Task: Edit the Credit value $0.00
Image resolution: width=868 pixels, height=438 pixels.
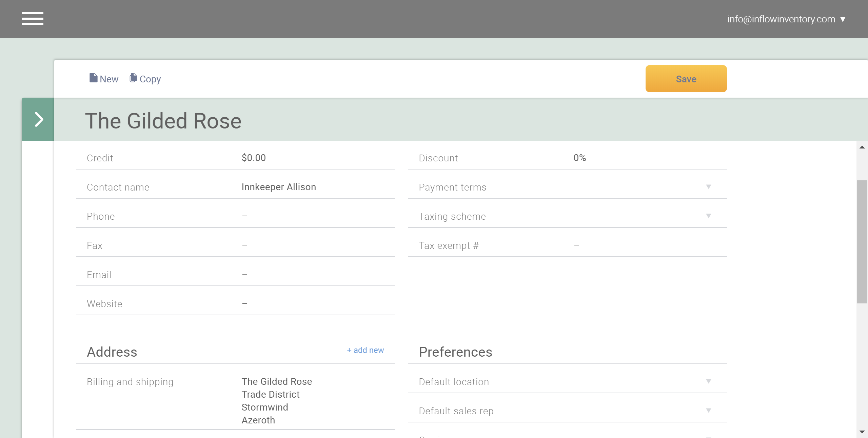Action: [x=254, y=158]
